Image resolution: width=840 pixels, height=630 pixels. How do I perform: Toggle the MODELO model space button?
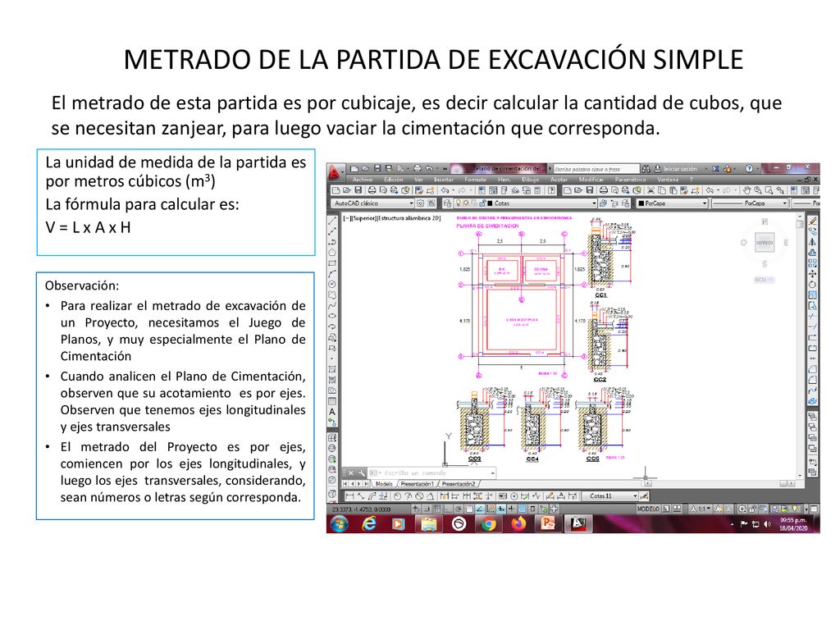click(x=648, y=509)
